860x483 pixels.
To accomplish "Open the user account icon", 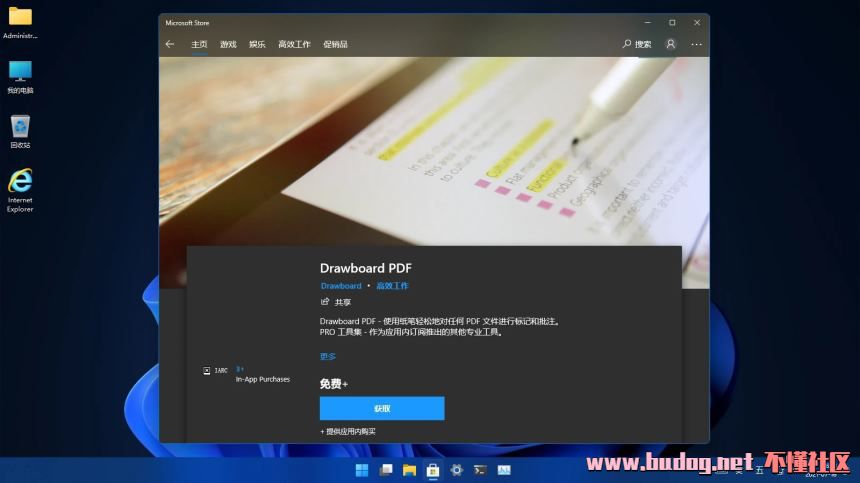I will pyautogui.click(x=671, y=44).
